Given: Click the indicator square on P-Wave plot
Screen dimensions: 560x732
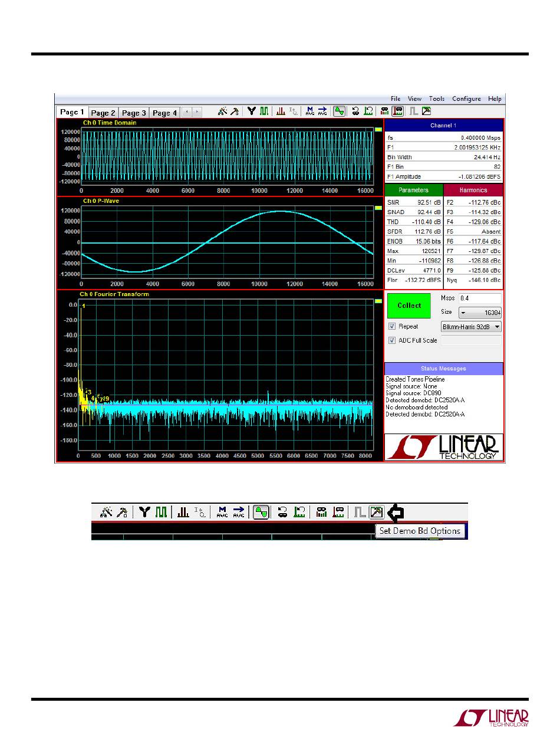Looking at the screenshot, I should [379, 208].
